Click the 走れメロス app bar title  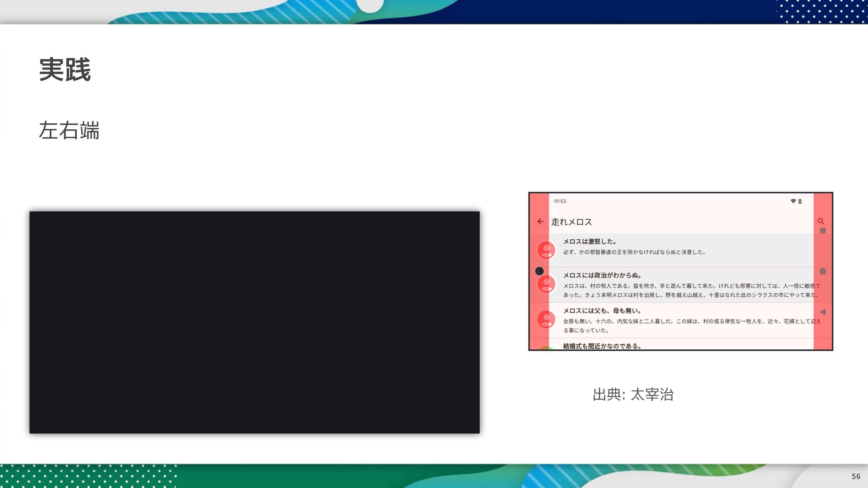click(x=571, y=222)
